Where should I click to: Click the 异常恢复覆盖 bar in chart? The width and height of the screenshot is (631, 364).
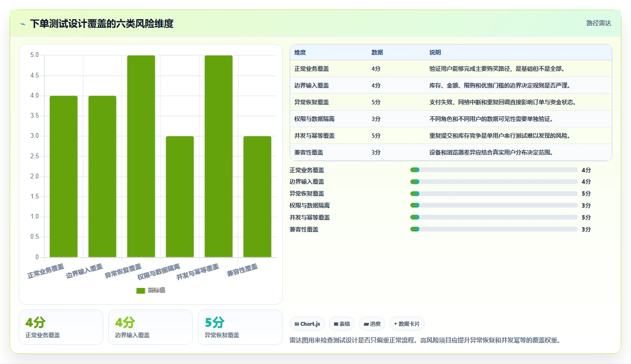(x=141, y=156)
